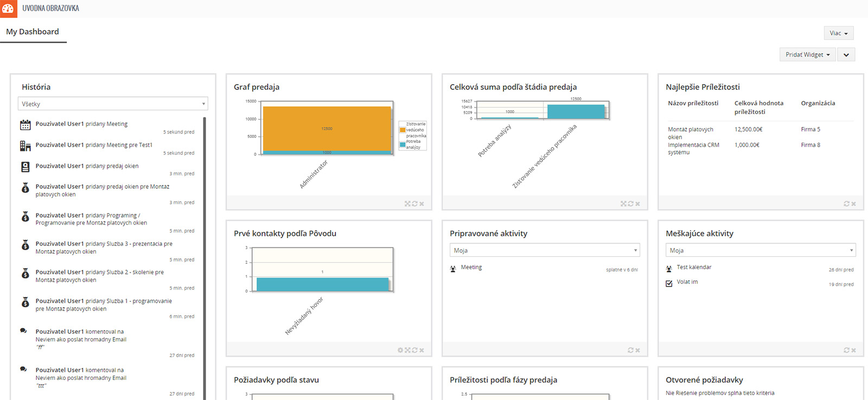Click chevron-down button next to Pridať Widget

[x=846, y=54]
